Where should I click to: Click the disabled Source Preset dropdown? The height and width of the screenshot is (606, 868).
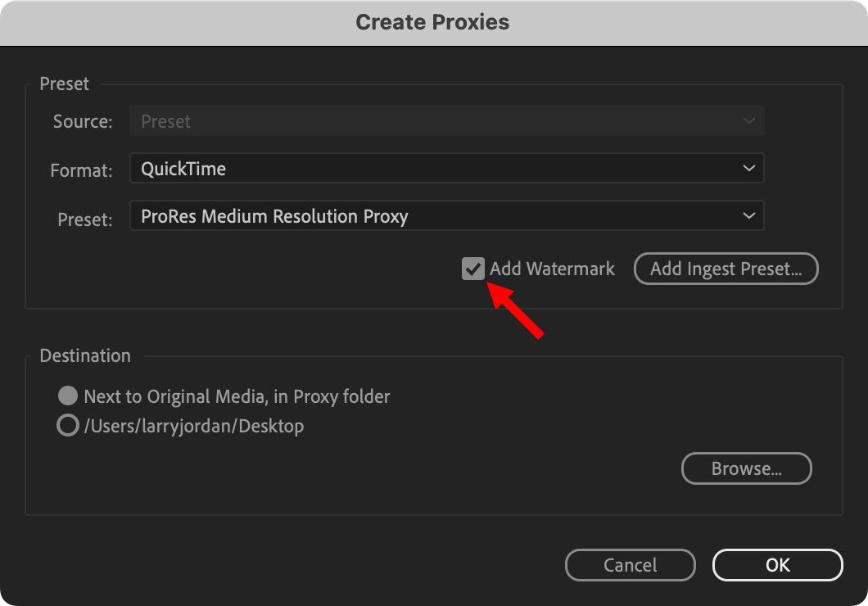[447, 120]
